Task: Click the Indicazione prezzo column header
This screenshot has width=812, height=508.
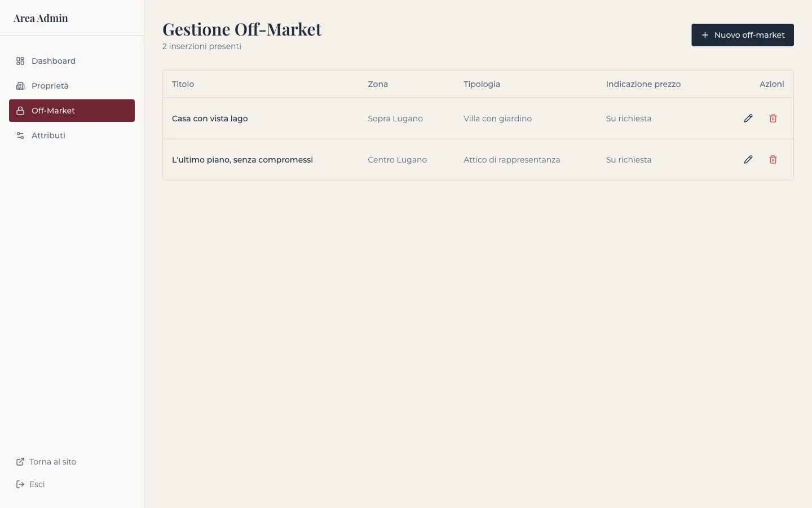Action: pos(643,84)
